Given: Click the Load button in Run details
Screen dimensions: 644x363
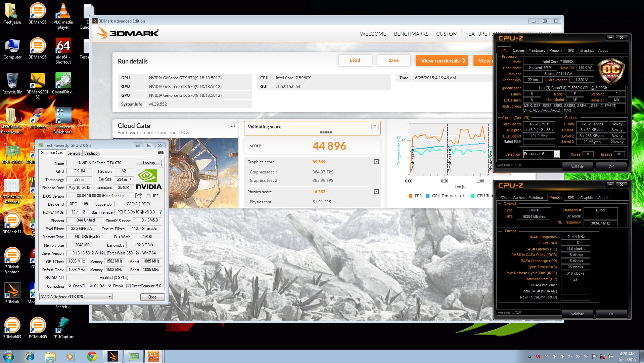Looking at the screenshot, I should (x=355, y=61).
